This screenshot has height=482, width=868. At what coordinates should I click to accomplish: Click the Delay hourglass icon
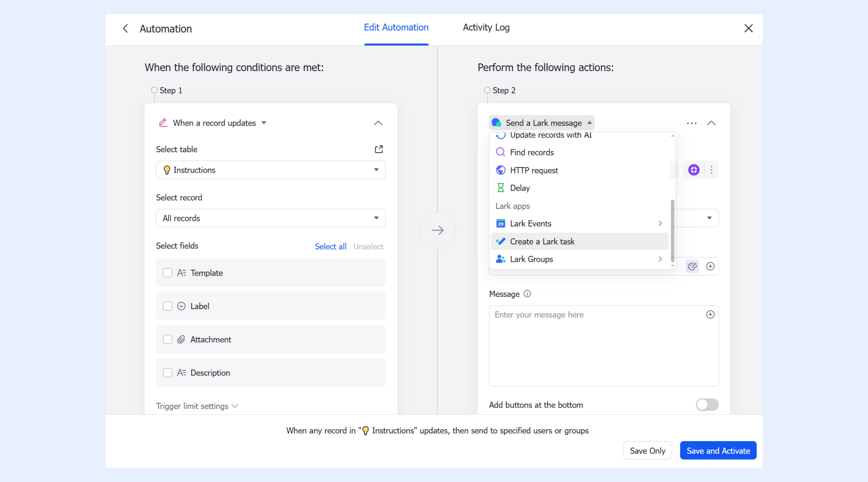[x=500, y=188]
